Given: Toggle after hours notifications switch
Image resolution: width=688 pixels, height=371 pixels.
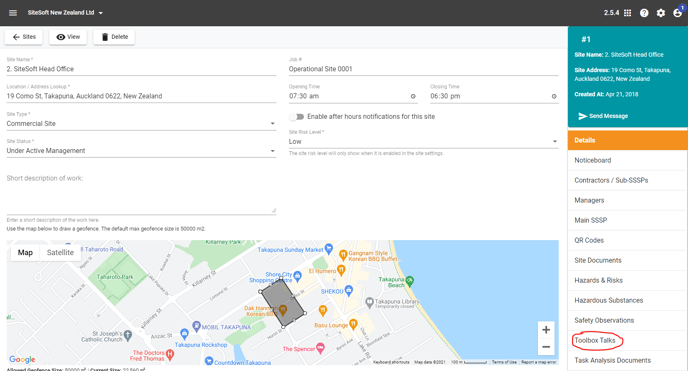Looking at the screenshot, I should tap(297, 117).
